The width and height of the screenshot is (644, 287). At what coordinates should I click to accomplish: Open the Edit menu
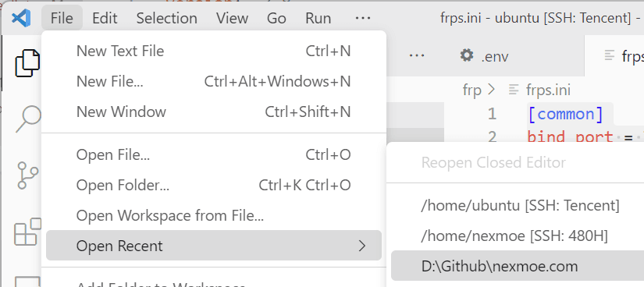(105, 18)
